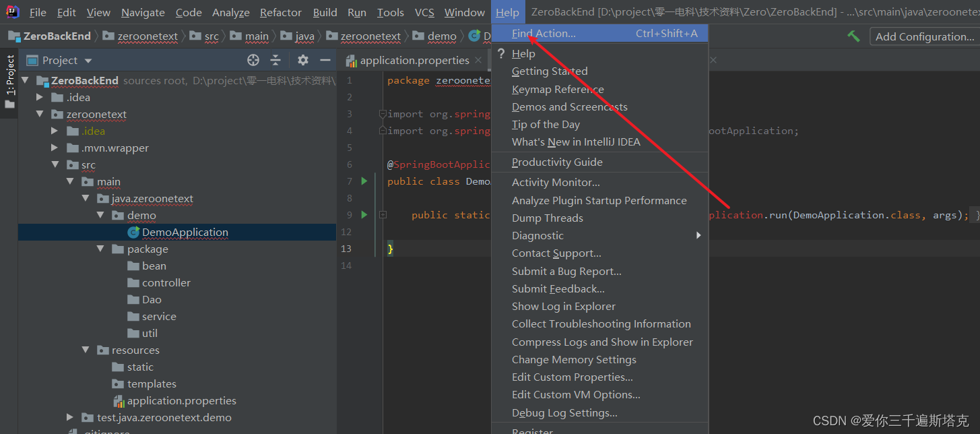The height and width of the screenshot is (434, 980).
Task: Collapse the ZeroBackEnd root node
Action: (26, 80)
